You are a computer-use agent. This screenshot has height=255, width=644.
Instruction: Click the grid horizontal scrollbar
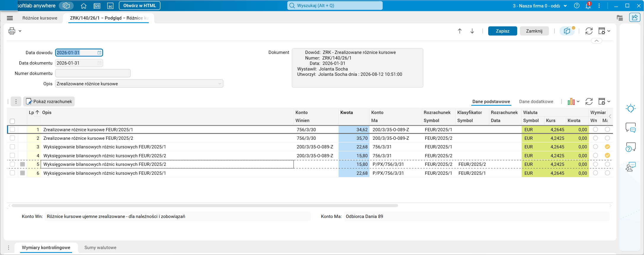(x=205, y=206)
